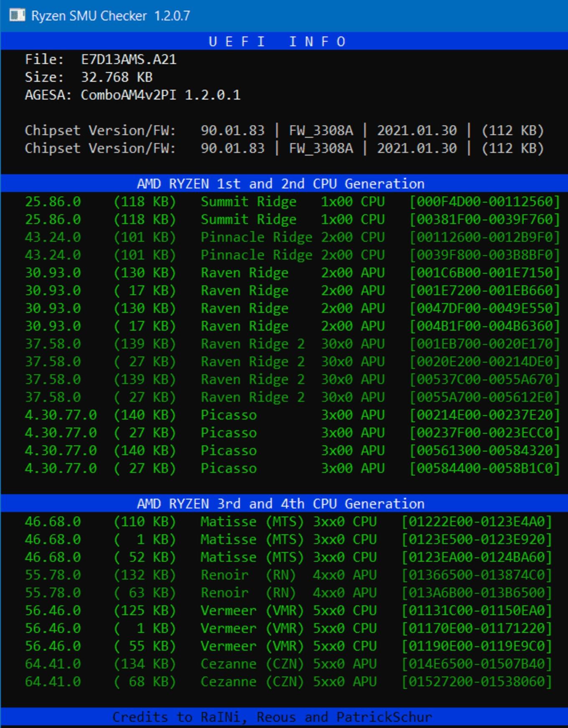Select address range '[001E7200-001EB660]'

[x=484, y=290]
